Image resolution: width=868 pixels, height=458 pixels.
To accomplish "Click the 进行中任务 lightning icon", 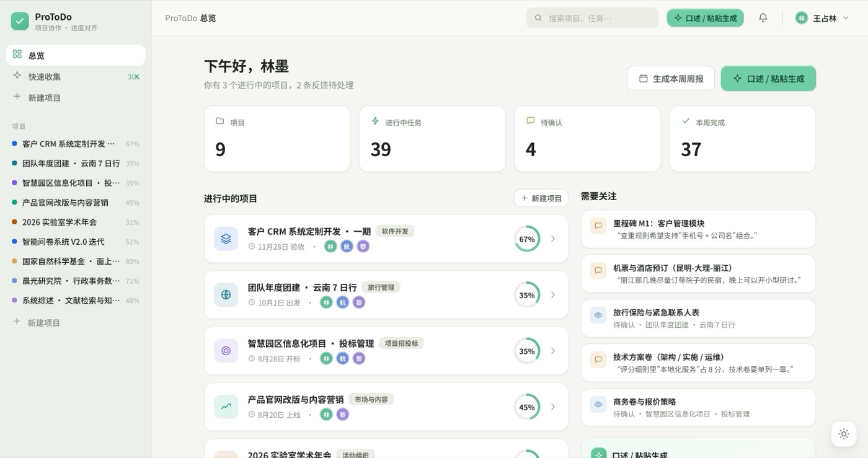I will click(375, 121).
